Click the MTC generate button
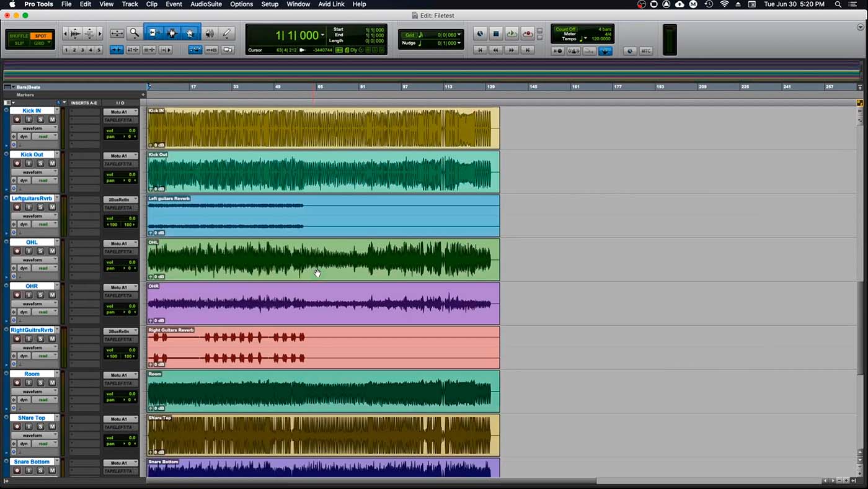The width and height of the screenshot is (868, 489). point(645,51)
